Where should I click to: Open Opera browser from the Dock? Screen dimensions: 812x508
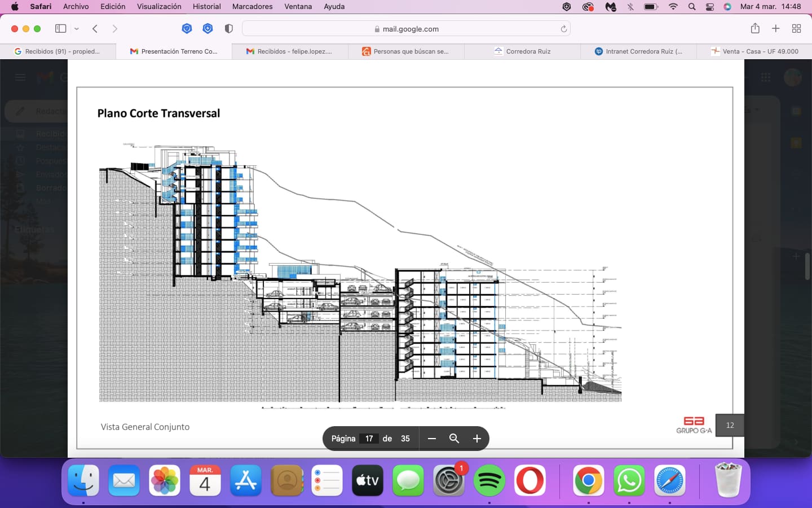coord(529,480)
